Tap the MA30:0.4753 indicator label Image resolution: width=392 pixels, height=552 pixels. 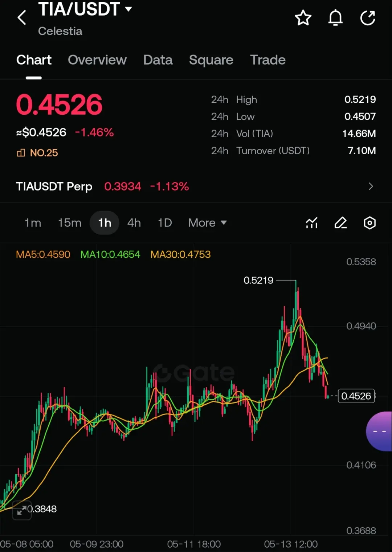[x=181, y=254]
